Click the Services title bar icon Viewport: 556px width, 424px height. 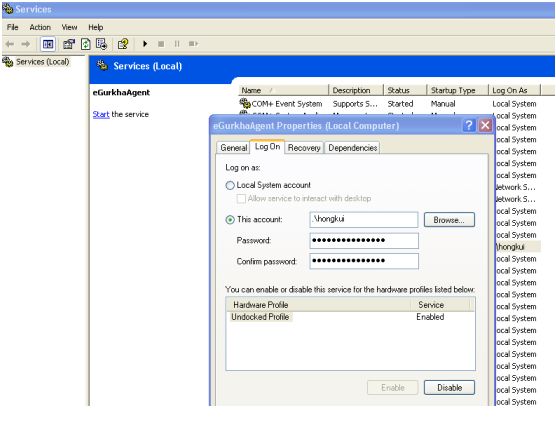coord(8,9)
